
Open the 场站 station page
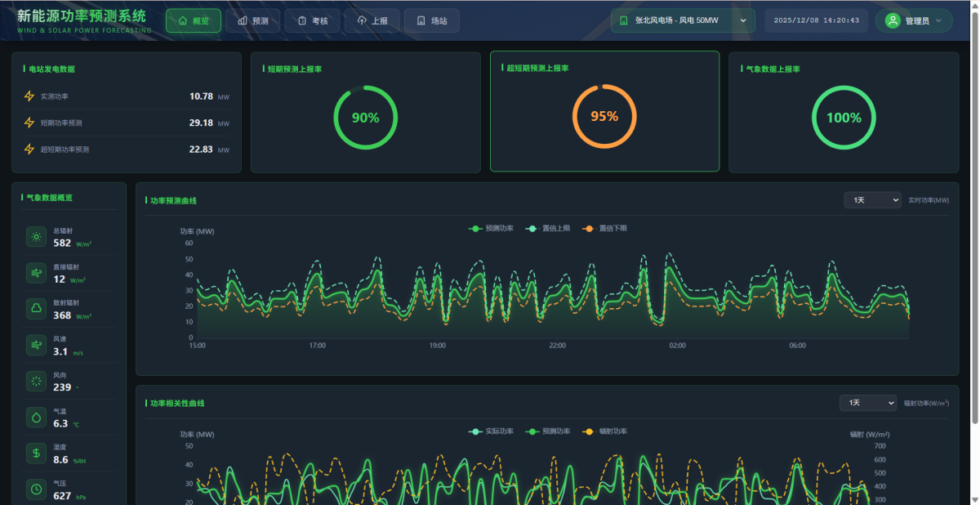(x=431, y=20)
